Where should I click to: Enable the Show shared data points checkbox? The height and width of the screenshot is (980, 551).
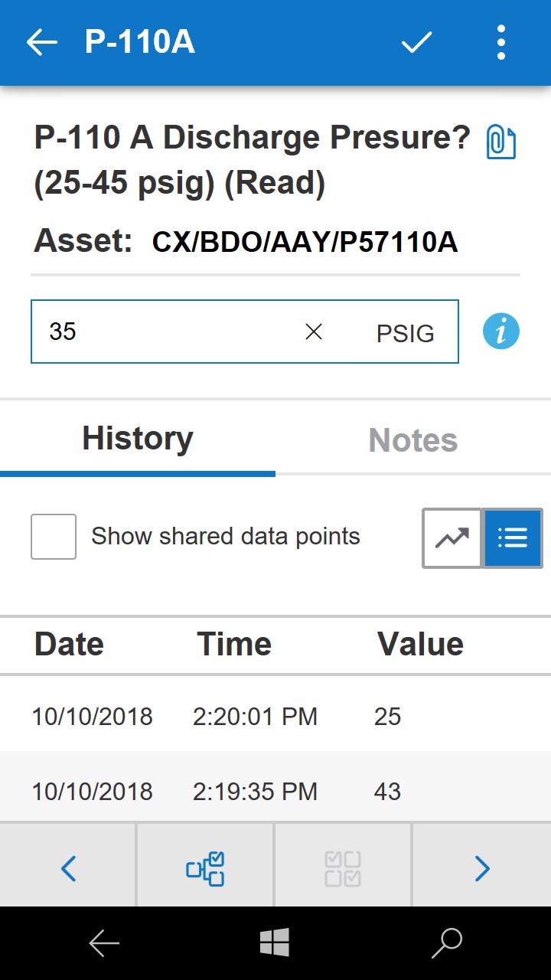(54, 537)
